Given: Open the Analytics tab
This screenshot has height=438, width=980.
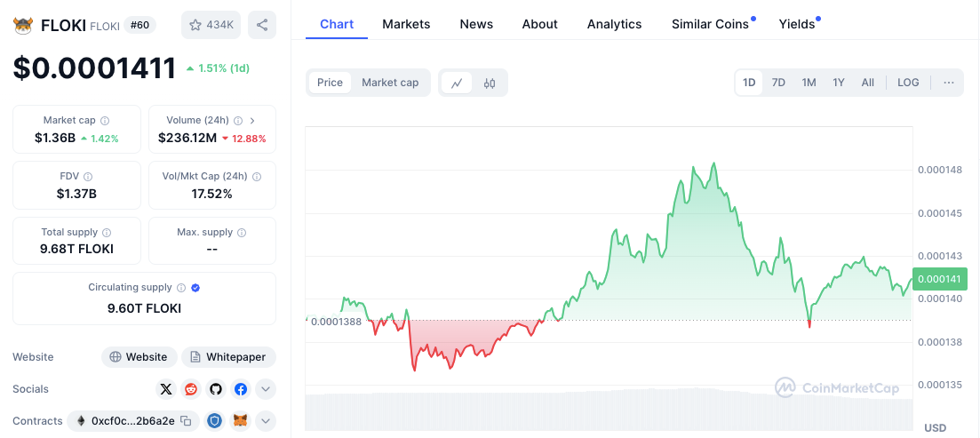Looking at the screenshot, I should click(614, 24).
